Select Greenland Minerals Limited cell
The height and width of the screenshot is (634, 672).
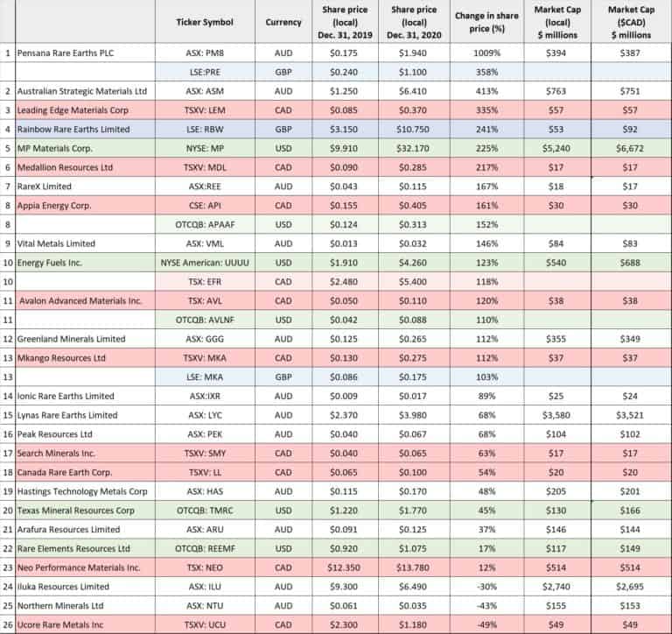click(x=85, y=339)
